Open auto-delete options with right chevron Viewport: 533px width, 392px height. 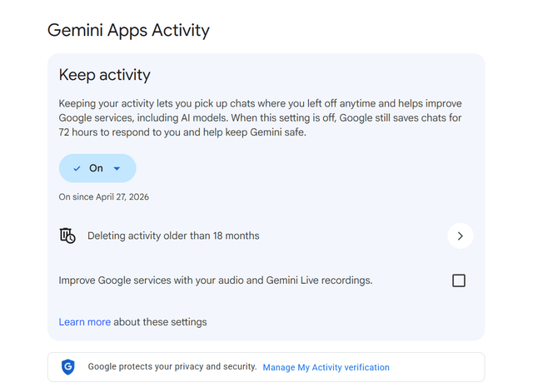(x=461, y=236)
